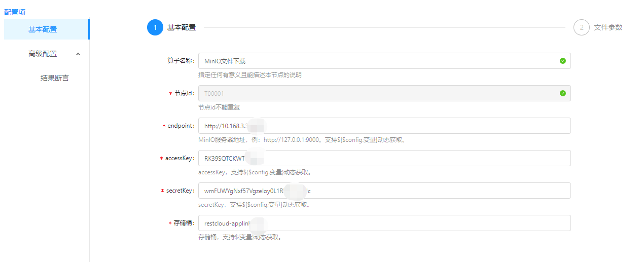Click the 配置项 header link
The height and width of the screenshot is (262, 644).
click(15, 12)
